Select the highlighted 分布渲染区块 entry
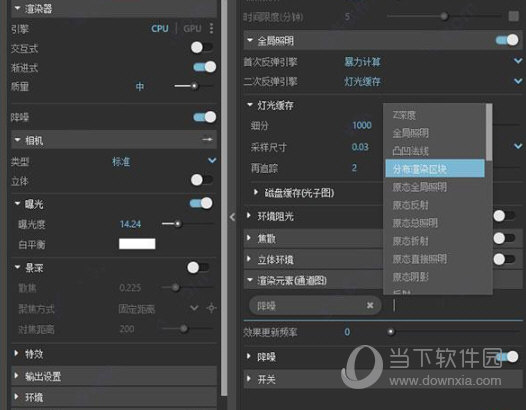526x410 pixels. (435, 168)
